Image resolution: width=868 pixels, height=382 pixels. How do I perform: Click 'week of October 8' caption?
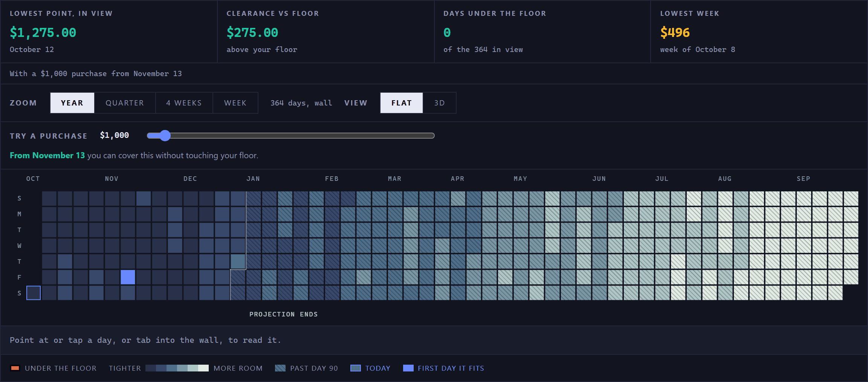697,49
